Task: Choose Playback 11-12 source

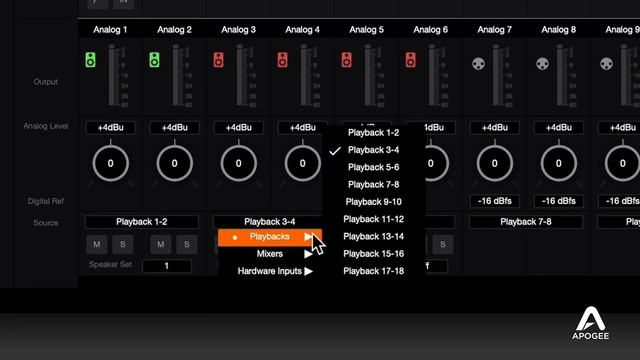Action: click(x=373, y=219)
